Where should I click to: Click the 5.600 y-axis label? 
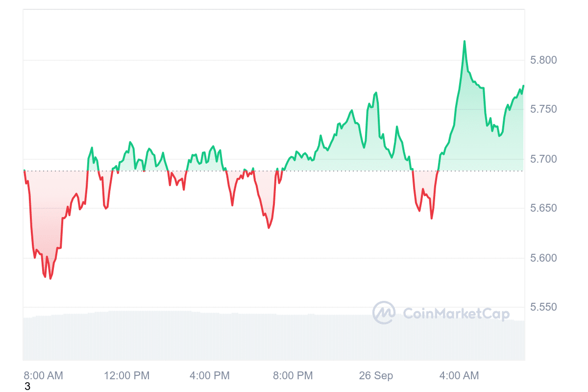(544, 258)
